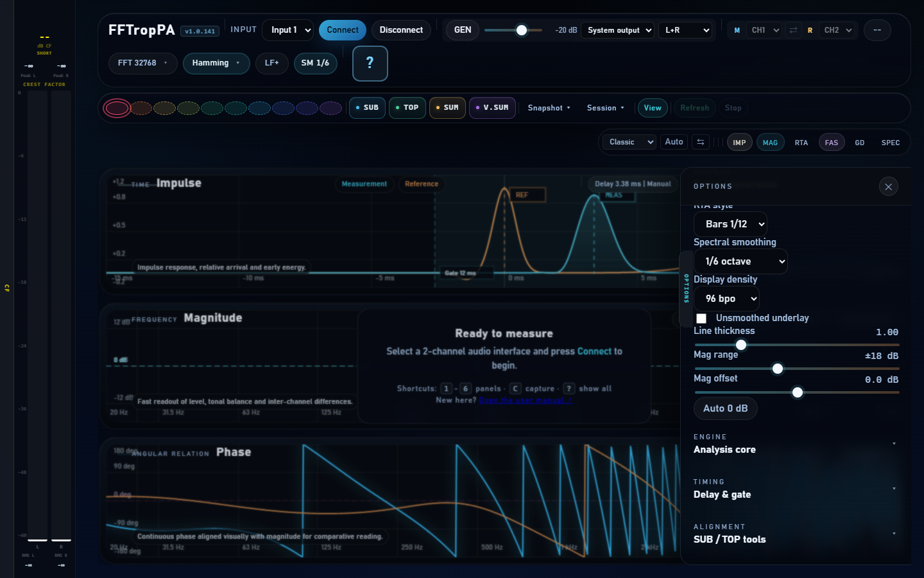Viewport: 924px width, 578px height.
Task: Select the tenth purple trace slot
Action: point(330,108)
